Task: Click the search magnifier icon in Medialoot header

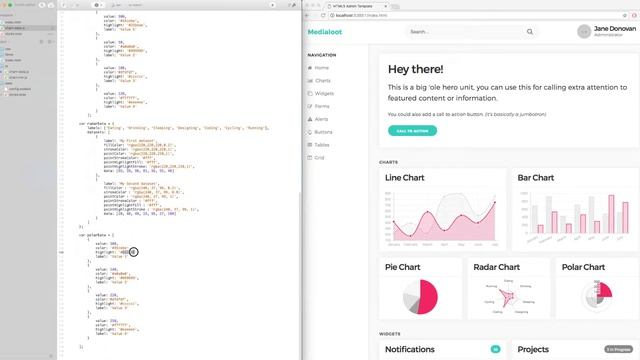Action: pyautogui.click(x=530, y=32)
